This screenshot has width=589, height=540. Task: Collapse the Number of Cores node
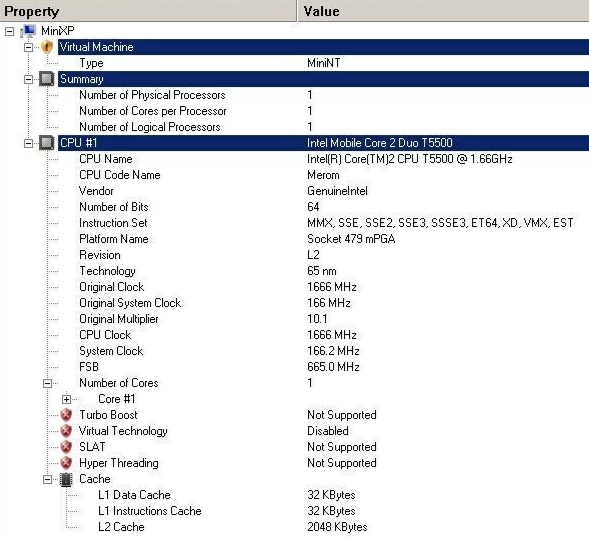click(47, 383)
